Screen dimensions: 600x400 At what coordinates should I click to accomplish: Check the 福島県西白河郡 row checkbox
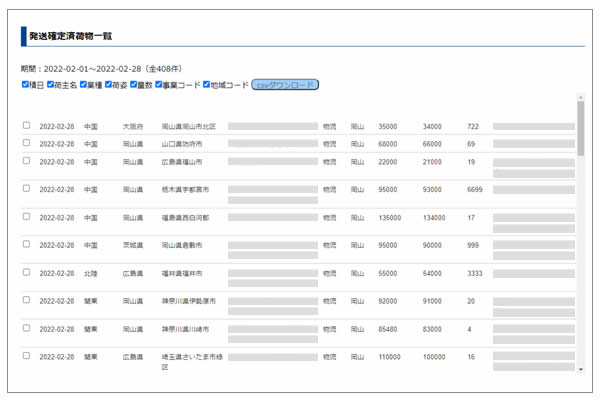(x=27, y=216)
